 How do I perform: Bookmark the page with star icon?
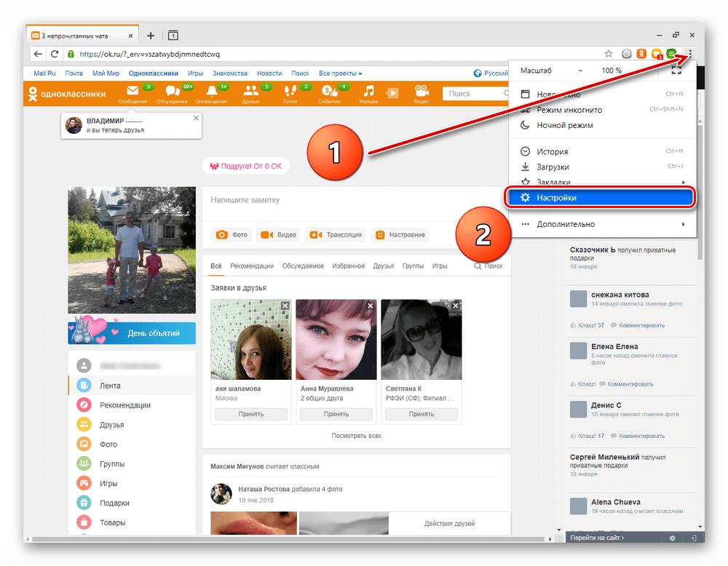608,54
